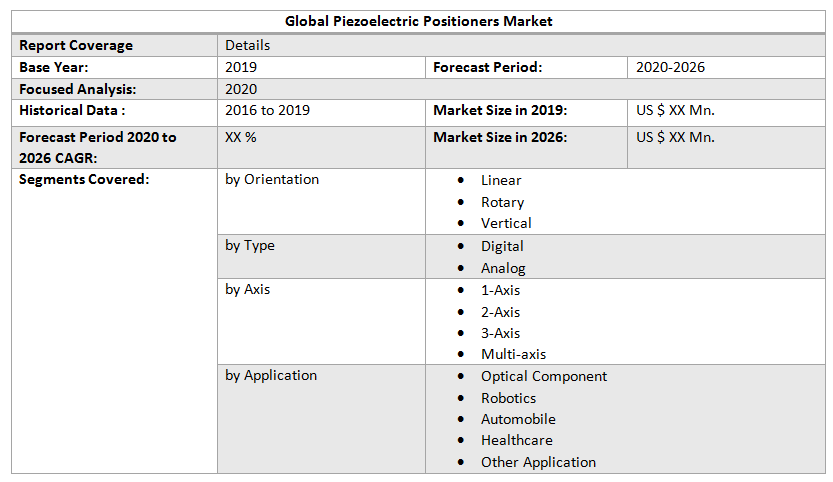This screenshot has width=833, height=482.
Task: Click the Global Piezoelectric Positioners Market title
Action: pyautogui.click(x=418, y=21)
